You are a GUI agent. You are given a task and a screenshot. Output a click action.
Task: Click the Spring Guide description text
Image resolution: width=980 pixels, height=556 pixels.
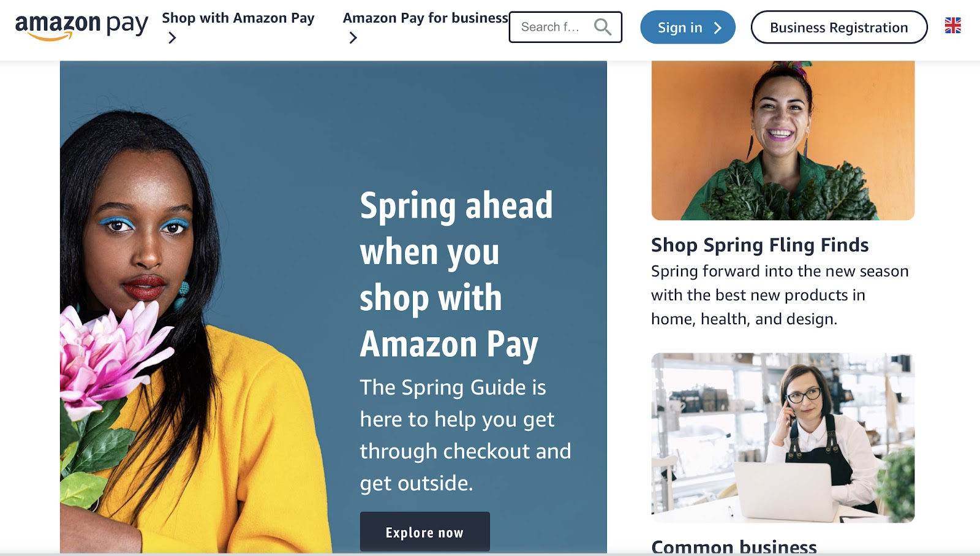point(466,435)
